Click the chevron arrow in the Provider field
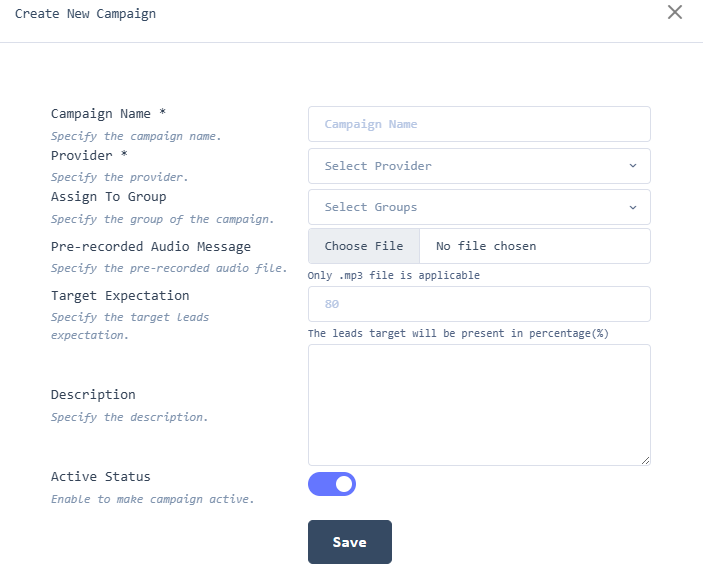This screenshot has height=583, width=703. [x=633, y=166]
